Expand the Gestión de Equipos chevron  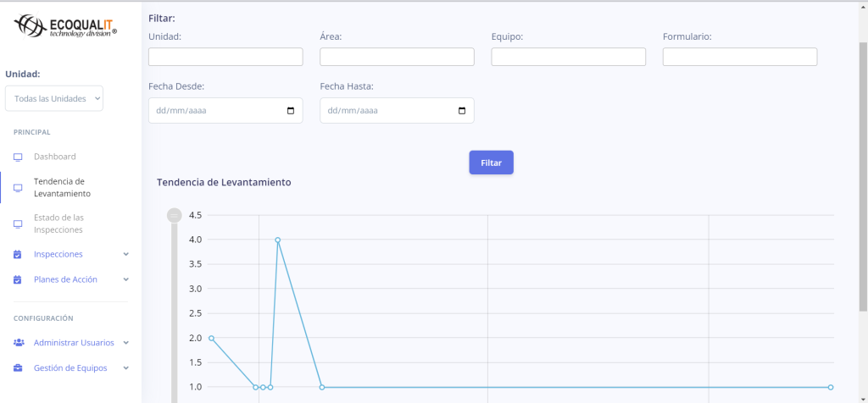pos(125,368)
